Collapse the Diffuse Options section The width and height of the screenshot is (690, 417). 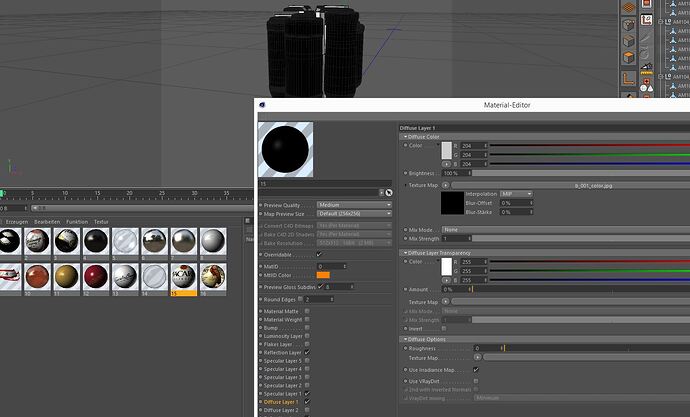405,339
